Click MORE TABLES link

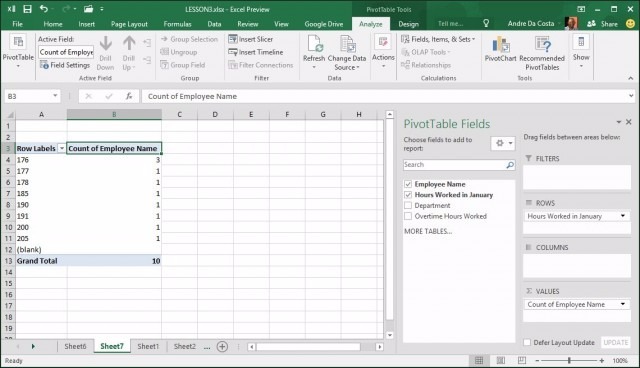[x=428, y=231]
